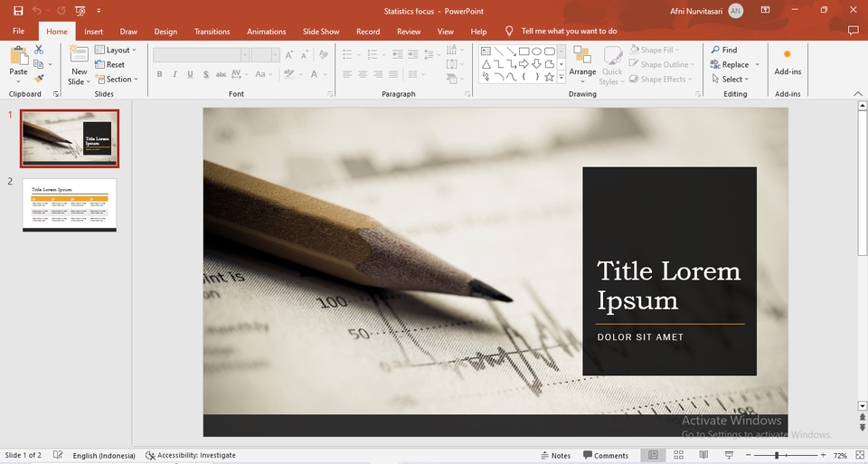
Task: Open the Select dropdown in Editing
Action: 730,80
